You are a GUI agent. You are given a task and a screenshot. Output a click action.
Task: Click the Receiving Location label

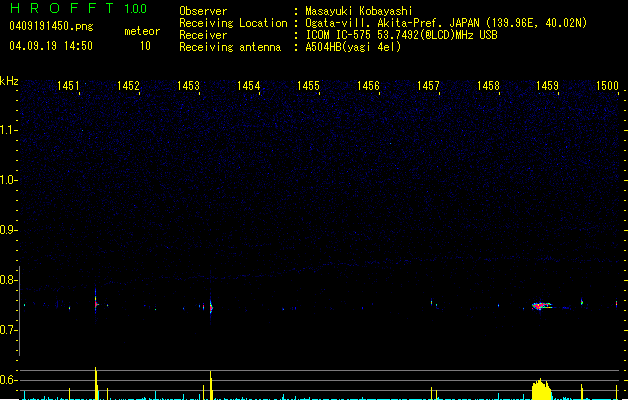click(233, 23)
